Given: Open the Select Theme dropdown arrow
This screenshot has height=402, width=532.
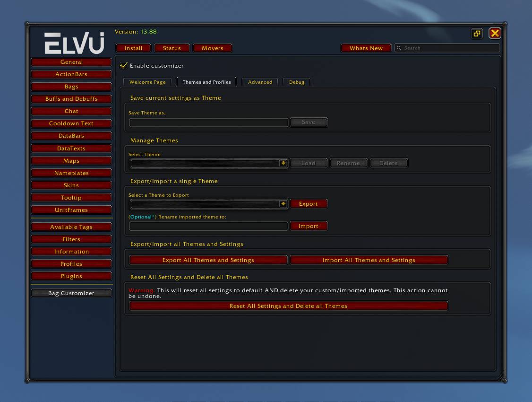Looking at the screenshot, I should pos(283,163).
